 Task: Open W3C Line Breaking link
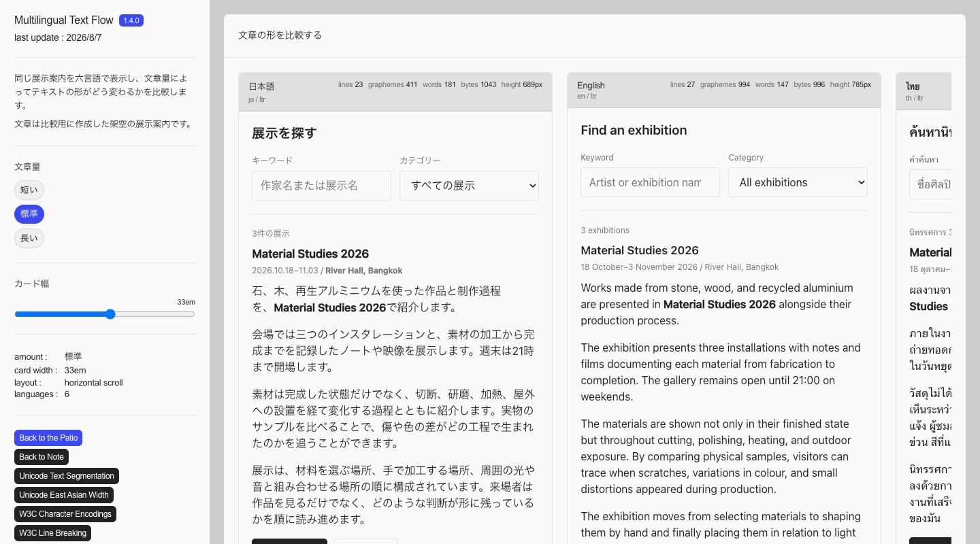click(52, 533)
